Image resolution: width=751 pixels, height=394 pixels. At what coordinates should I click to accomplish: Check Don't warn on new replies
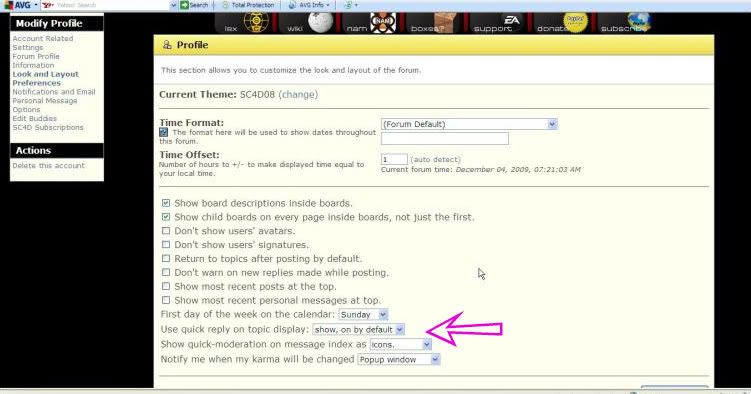pyautogui.click(x=166, y=272)
